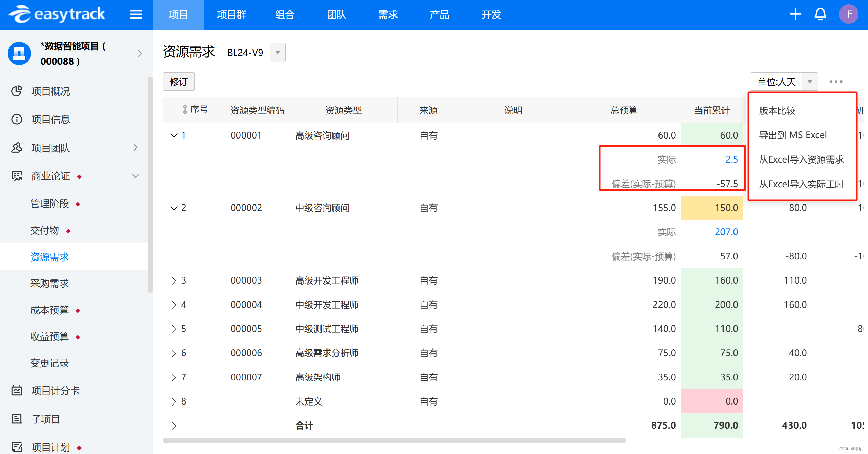The height and width of the screenshot is (454, 868).
Task: Open 变更记录 in the sidebar
Action: coord(50,363)
